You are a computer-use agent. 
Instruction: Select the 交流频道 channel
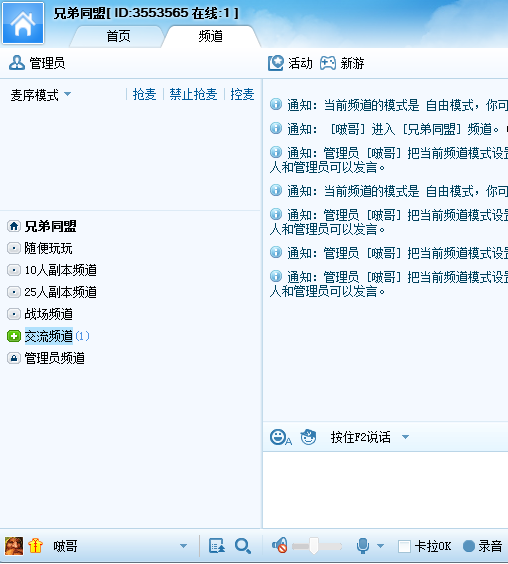point(49,336)
